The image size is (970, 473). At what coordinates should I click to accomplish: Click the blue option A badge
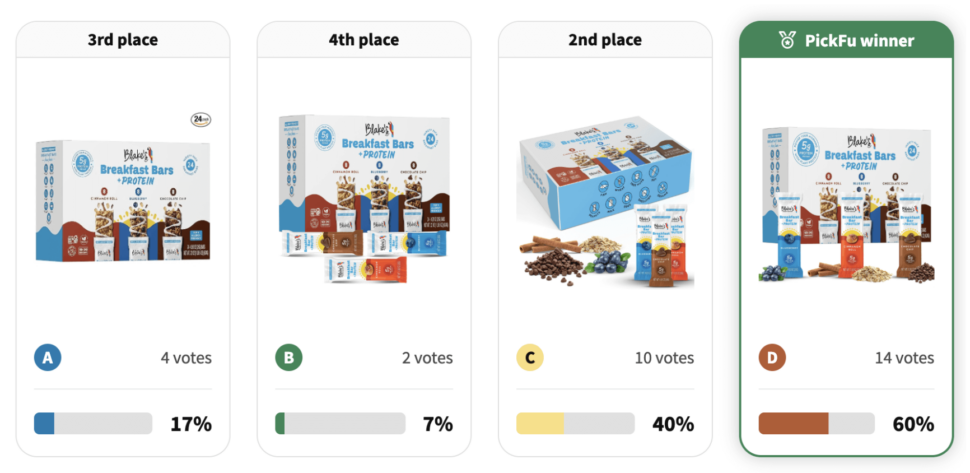pos(47,358)
